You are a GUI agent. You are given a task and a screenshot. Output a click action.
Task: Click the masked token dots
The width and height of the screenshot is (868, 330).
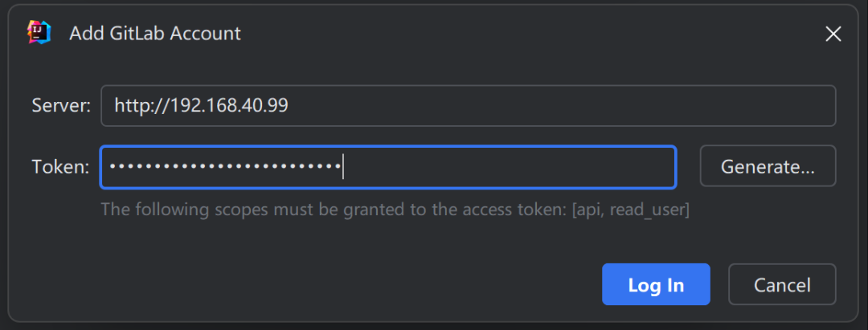[x=225, y=166]
